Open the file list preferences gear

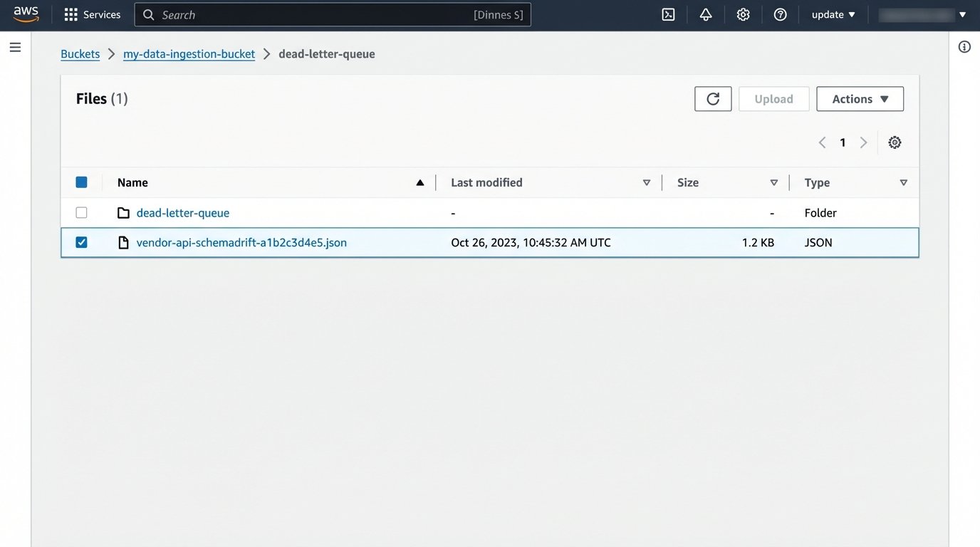[x=895, y=142]
